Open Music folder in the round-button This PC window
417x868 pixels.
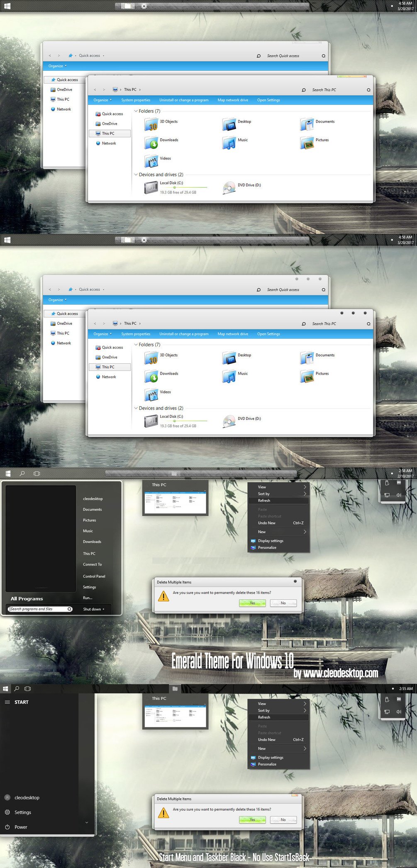(x=235, y=376)
